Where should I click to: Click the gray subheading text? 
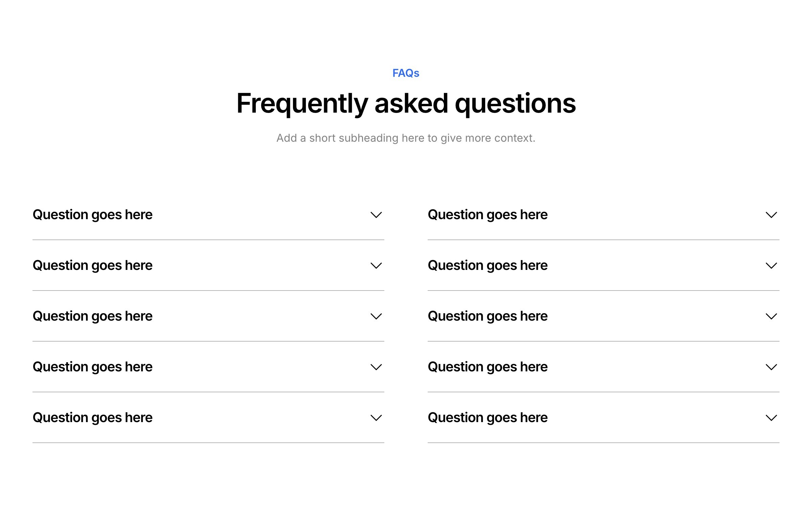coord(406,138)
